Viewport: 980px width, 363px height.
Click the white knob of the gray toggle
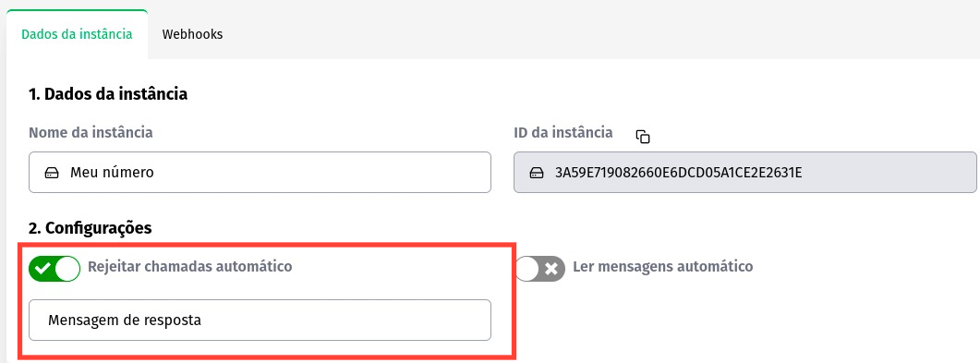click(526, 269)
